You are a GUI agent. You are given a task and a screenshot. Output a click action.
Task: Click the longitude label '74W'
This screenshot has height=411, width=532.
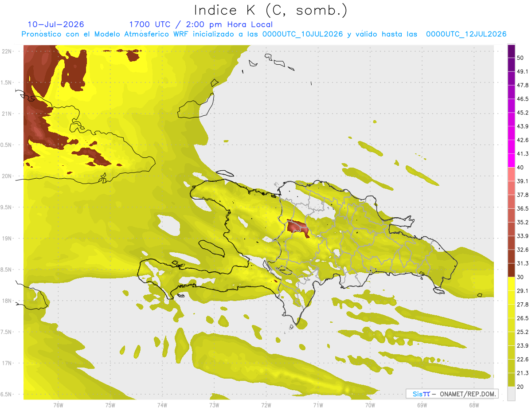162,405
